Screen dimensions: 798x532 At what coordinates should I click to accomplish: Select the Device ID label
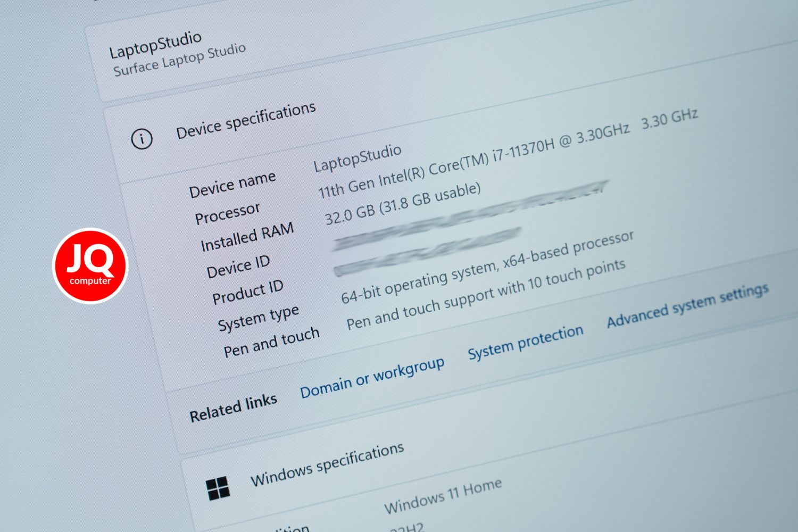tap(238, 267)
